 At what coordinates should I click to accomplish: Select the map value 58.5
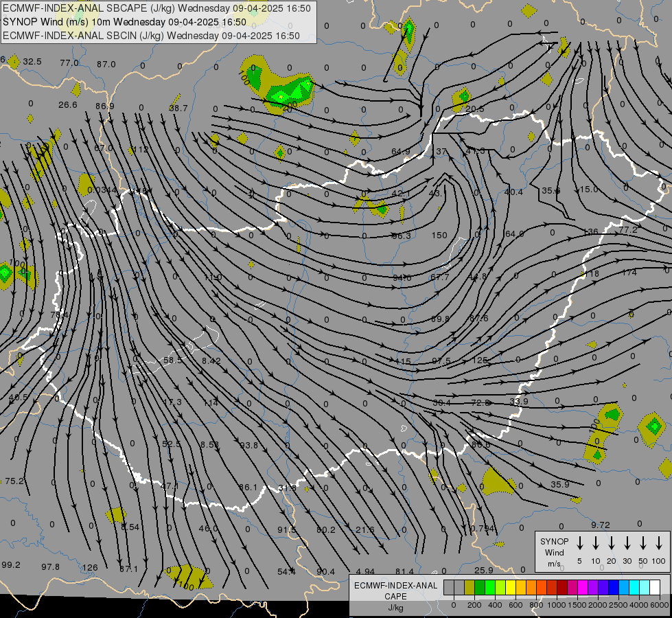pos(173,360)
